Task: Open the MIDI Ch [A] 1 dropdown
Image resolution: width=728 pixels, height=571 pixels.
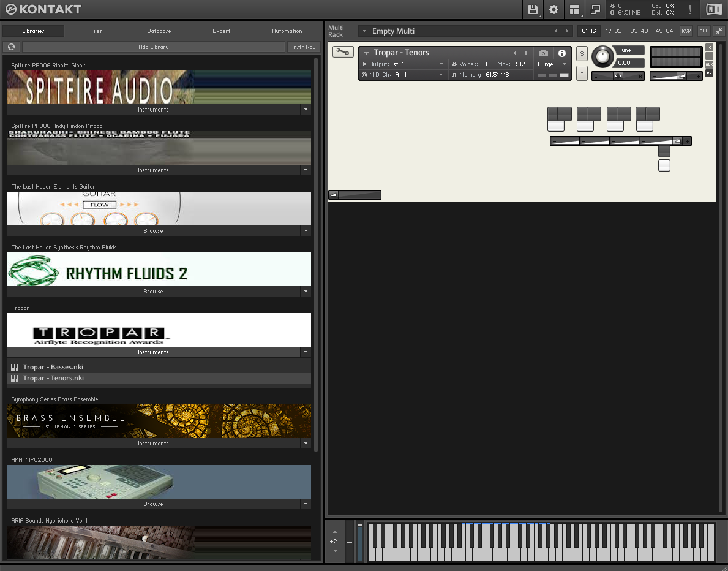Action: pos(441,75)
